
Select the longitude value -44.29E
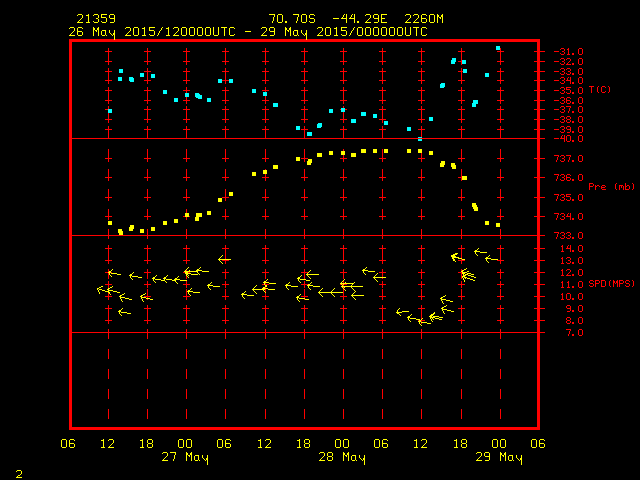coord(359,19)
